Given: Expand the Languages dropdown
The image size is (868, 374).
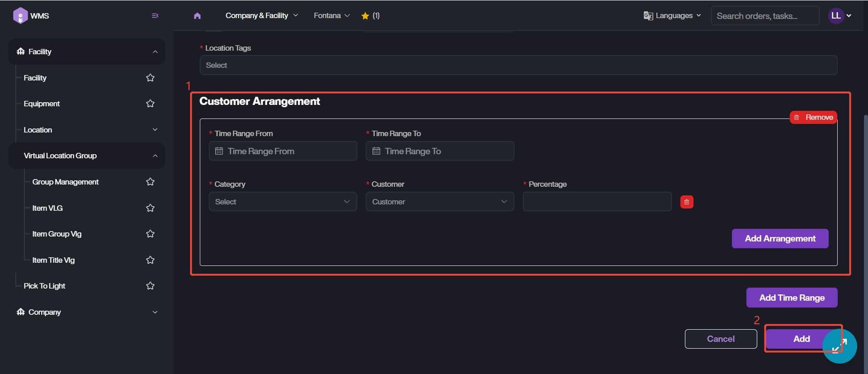Looking at the screenshot, I should click(672, 16).
